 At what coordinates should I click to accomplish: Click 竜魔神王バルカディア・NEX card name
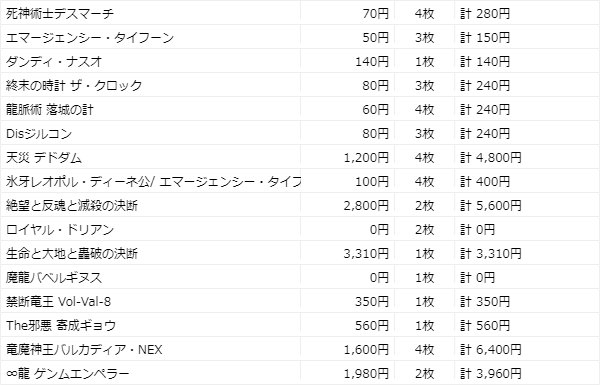[x=84, y=350]
